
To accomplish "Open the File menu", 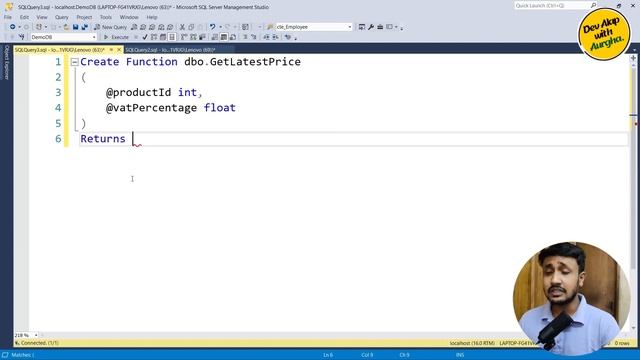I will (x=8, y=17).
